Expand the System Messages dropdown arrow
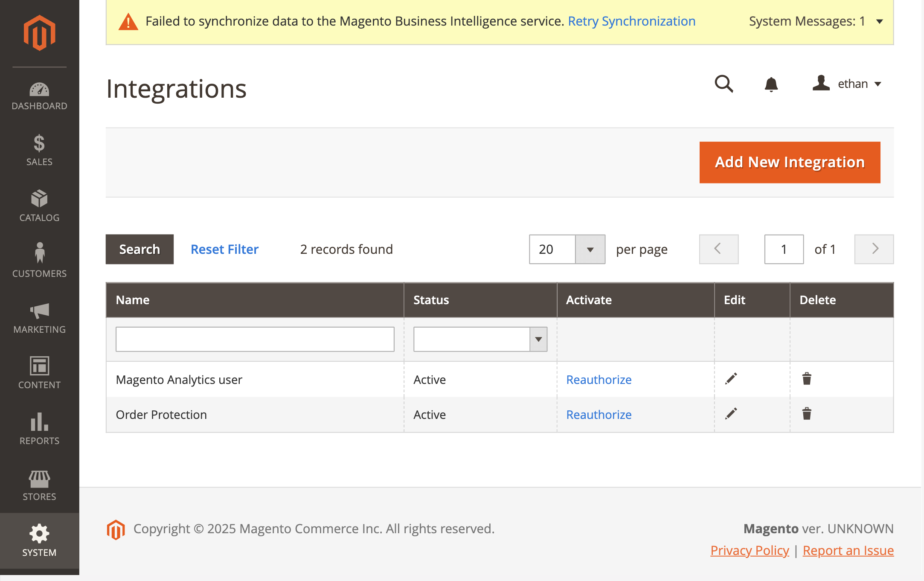 point(879,21)
